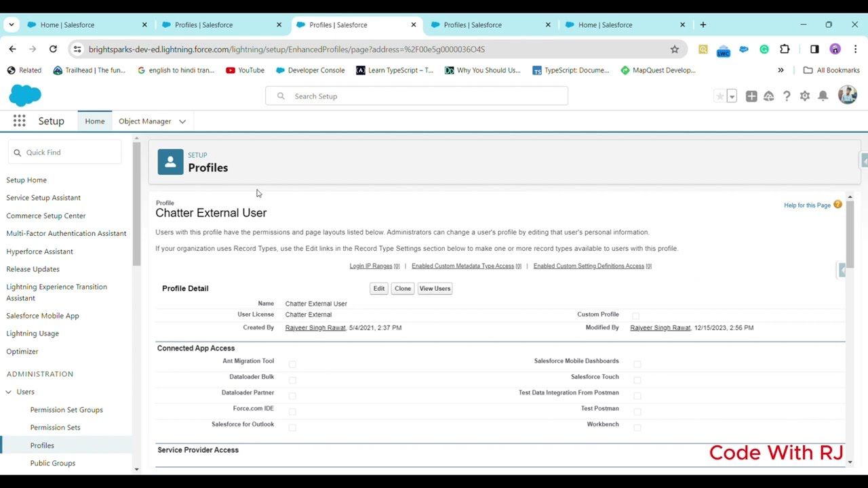Click the Grammarly extension icon

click(x=764, y=49)
